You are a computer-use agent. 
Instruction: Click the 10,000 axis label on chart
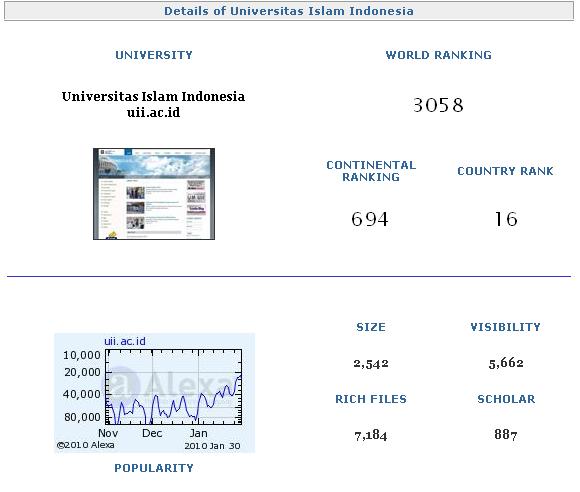(82, 355)
